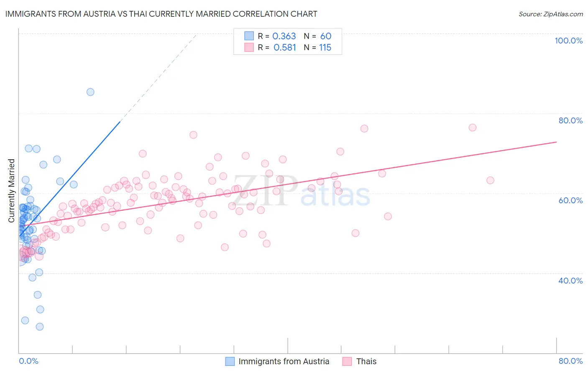
Task: Click the 0.0% x-axis label
Action: [28, 361]
